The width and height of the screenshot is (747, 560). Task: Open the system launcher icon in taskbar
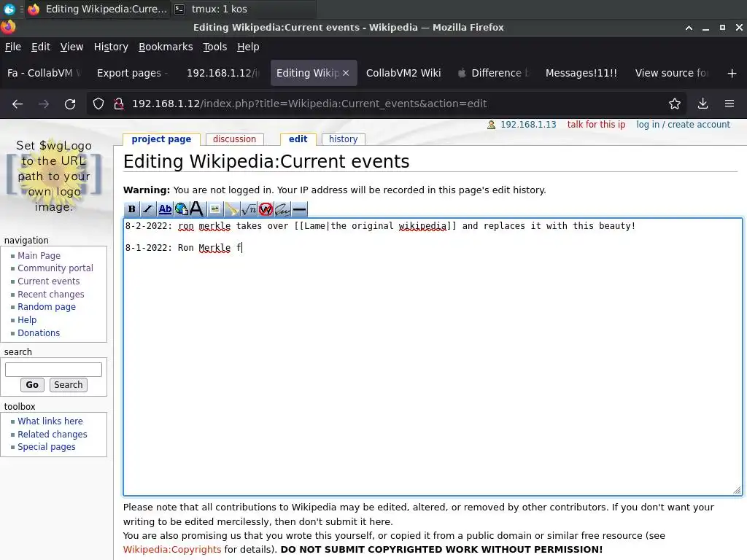coord(9,9)
